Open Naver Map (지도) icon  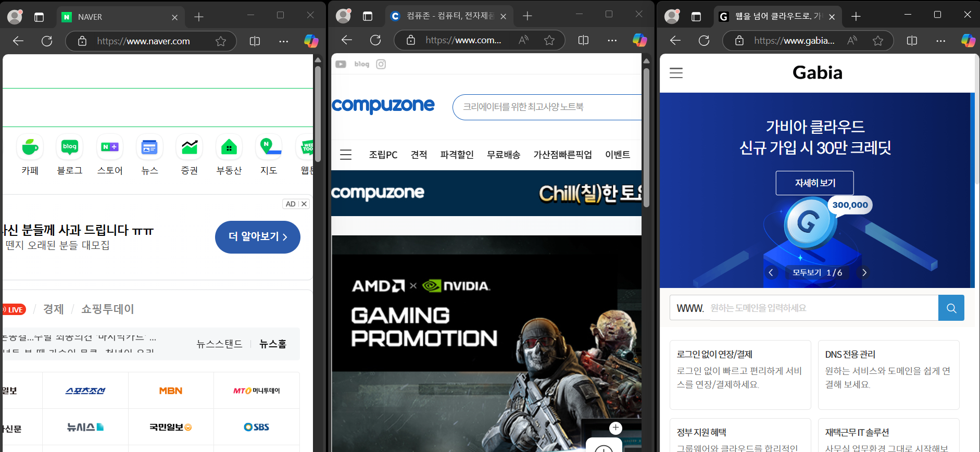click(269, 147)
